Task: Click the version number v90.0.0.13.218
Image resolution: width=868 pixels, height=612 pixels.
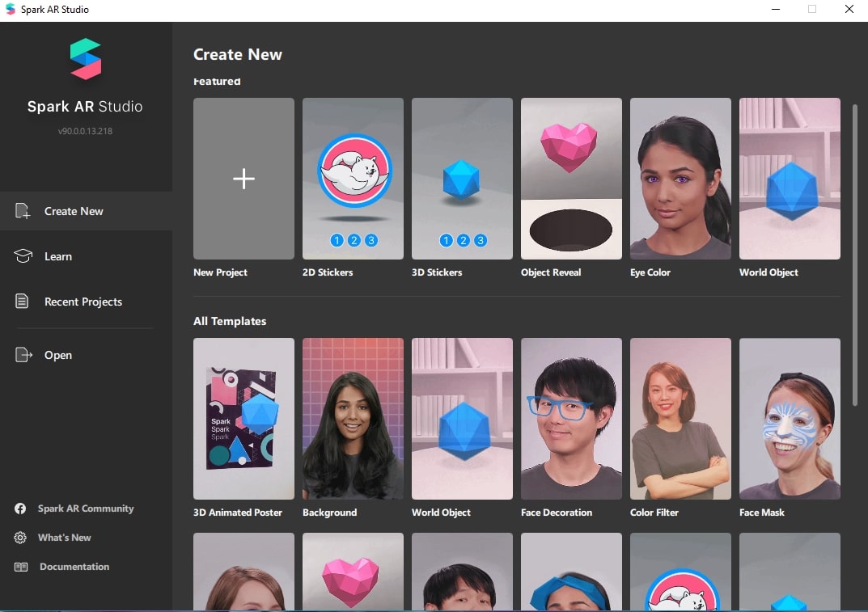Action: (x=85, y=131)
